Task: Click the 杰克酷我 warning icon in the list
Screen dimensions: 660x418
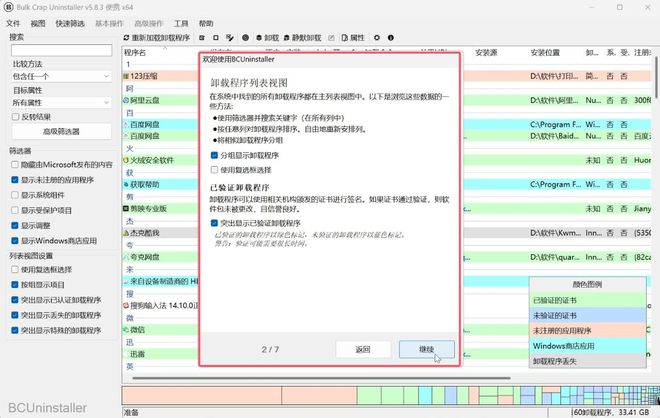Action: point(126,233)
